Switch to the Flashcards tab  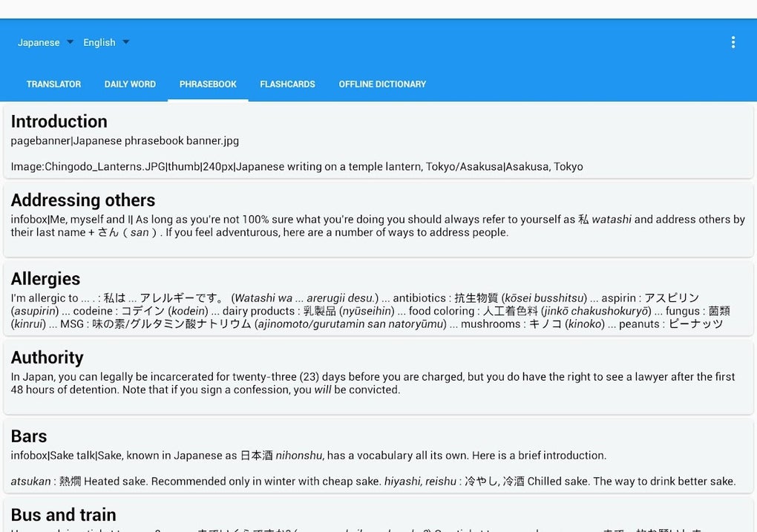coord(287,84)
